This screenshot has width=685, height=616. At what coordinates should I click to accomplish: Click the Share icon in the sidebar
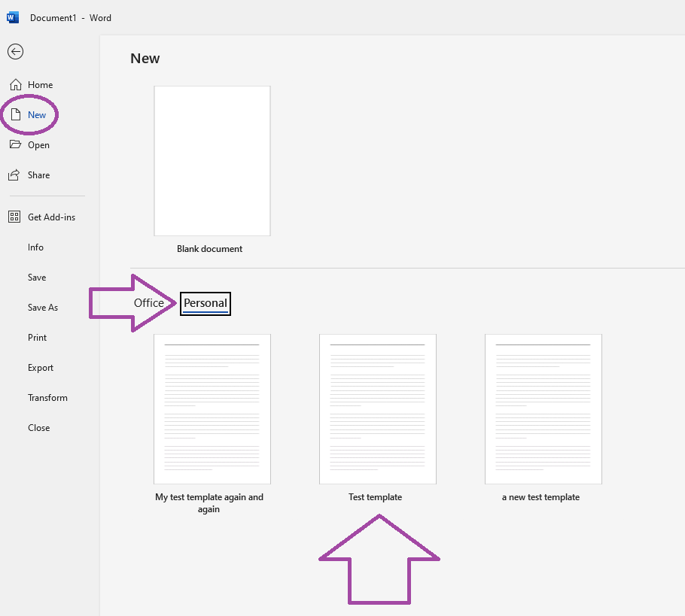point(32,174)
